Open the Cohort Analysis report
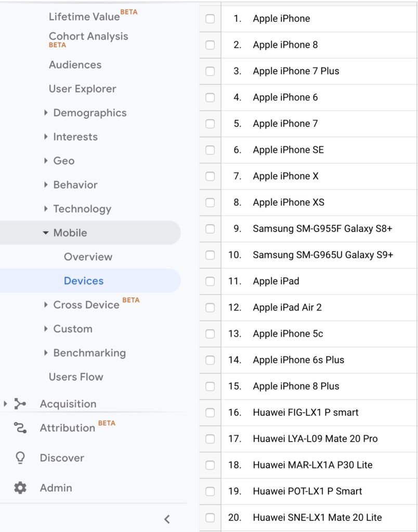Image resolution: width=418 pixels, height=532 pixels. 88,36
